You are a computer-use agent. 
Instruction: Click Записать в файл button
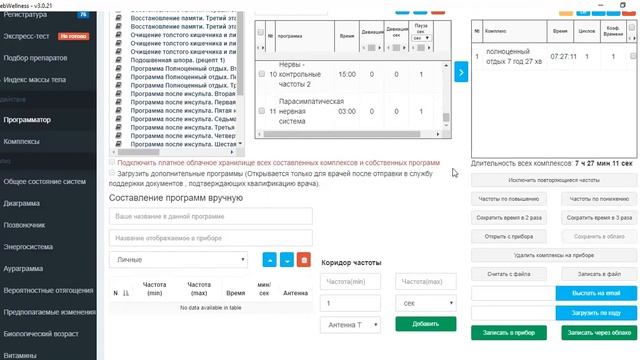[599, 274]
